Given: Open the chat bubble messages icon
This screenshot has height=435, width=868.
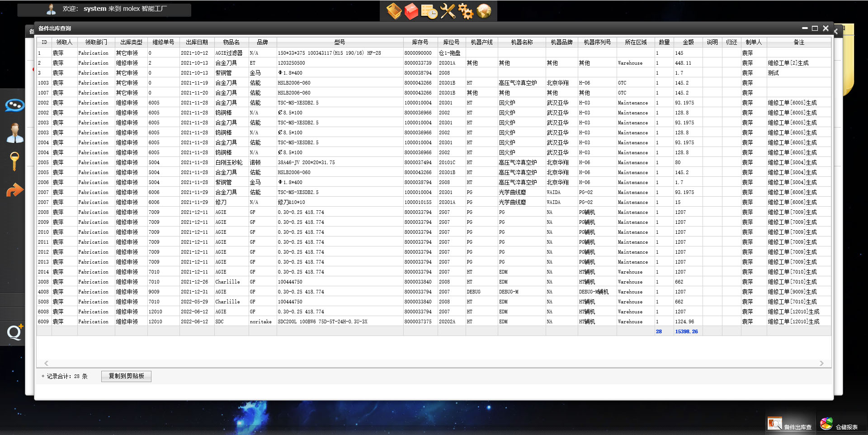Looking at the screenshot, I should point(14,105).
